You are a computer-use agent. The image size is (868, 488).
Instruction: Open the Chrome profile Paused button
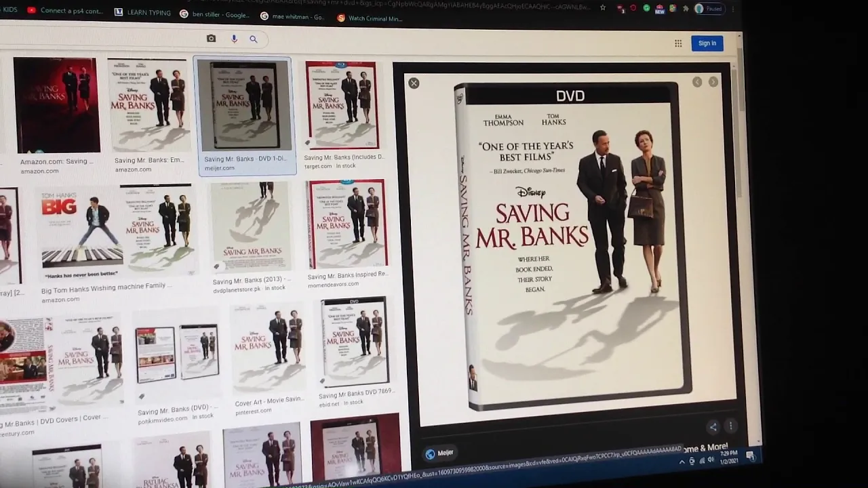(709, 9)
